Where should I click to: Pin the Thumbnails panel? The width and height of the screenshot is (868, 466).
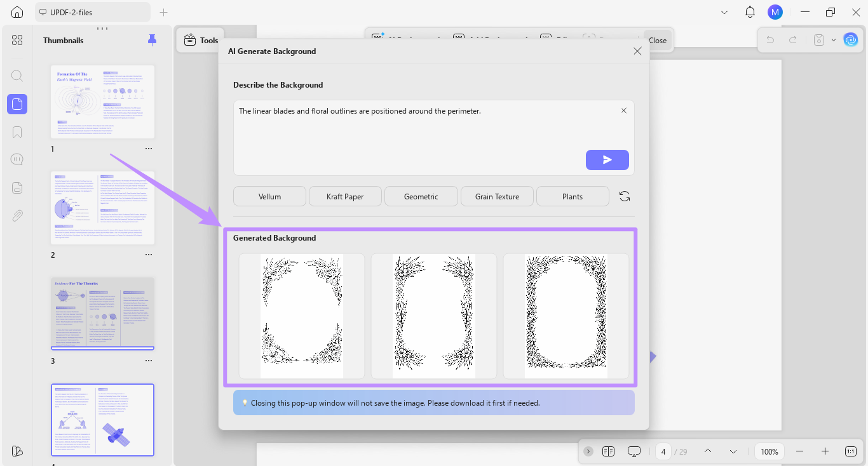coord(152,40)
